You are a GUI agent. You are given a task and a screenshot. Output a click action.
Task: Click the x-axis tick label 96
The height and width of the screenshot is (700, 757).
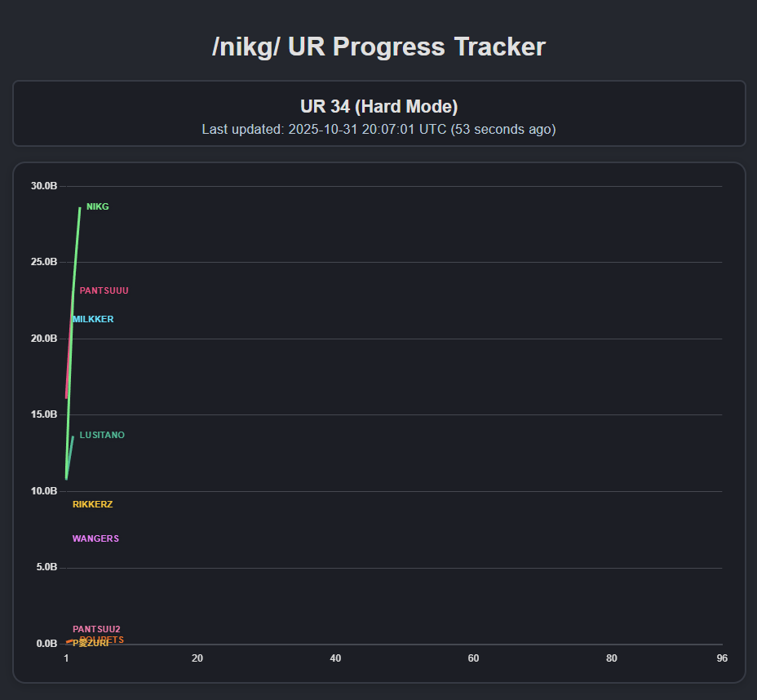click(722, 658)
